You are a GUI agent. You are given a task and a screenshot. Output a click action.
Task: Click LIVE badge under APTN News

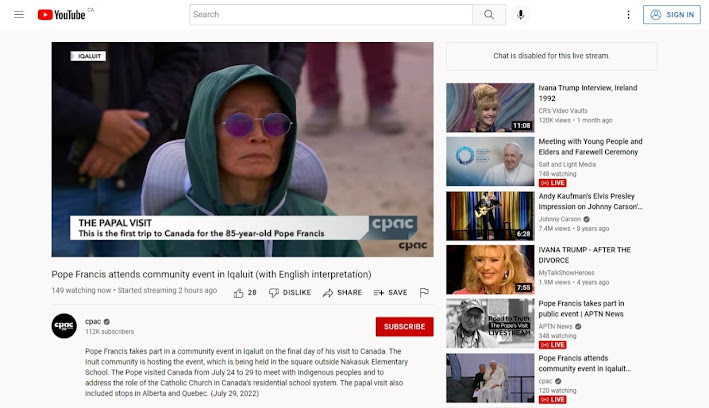[x=552, y=345]
